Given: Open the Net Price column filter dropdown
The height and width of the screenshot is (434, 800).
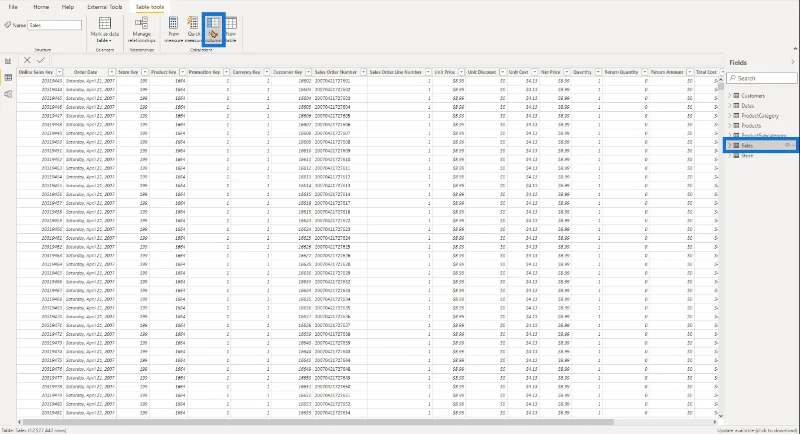Looking at the screenshot, I should pyautogui.click(x=567, y=72).
